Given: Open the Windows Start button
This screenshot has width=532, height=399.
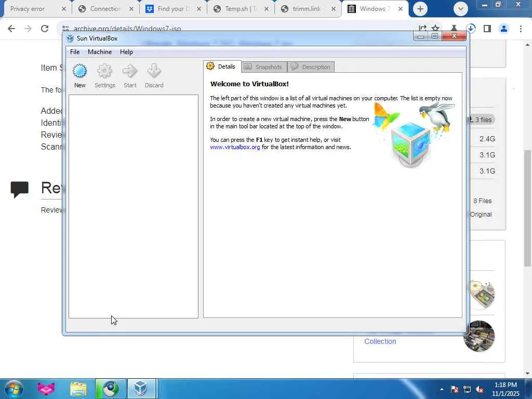Looking at the screenshot, I should coord(14,389).
